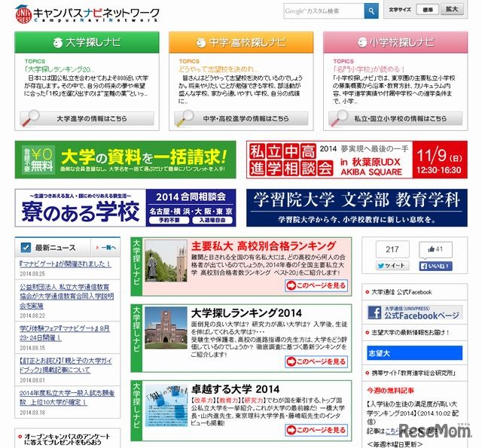Open the 大学の資料を一括請求 green banner
The height and width of the screenshot is (448, 482).
(126, 160)
